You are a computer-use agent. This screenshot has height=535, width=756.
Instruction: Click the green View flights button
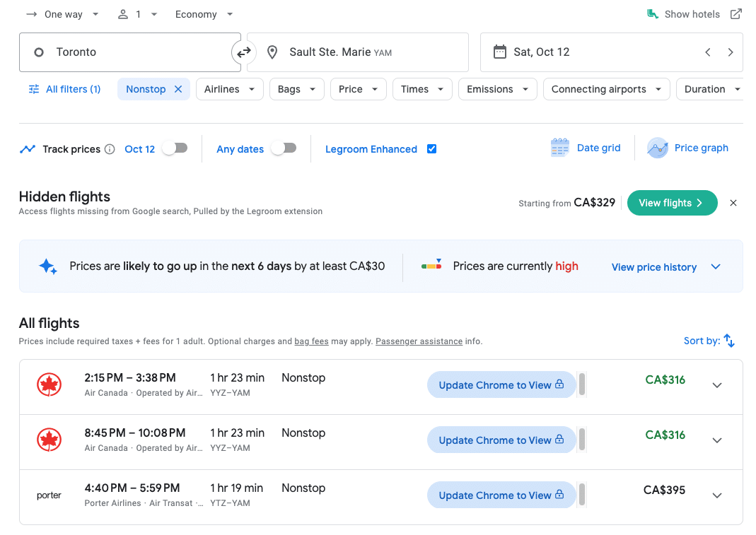pos(672,203)
